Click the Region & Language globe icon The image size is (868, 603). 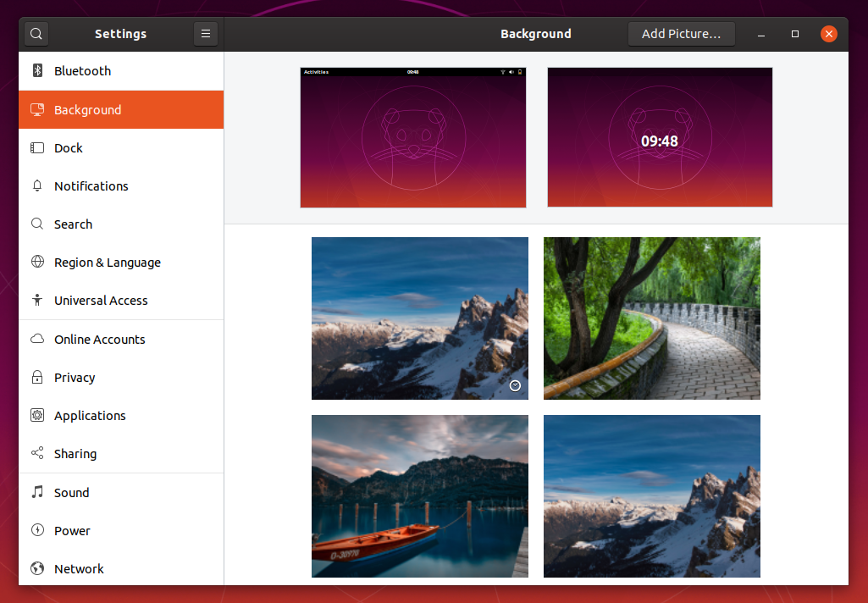click(x=37, y=262)
